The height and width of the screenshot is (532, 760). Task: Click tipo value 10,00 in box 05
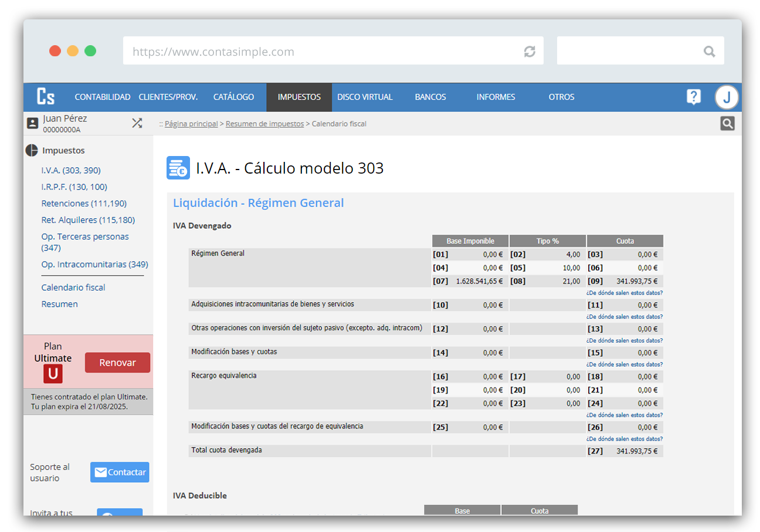[571, 267]
